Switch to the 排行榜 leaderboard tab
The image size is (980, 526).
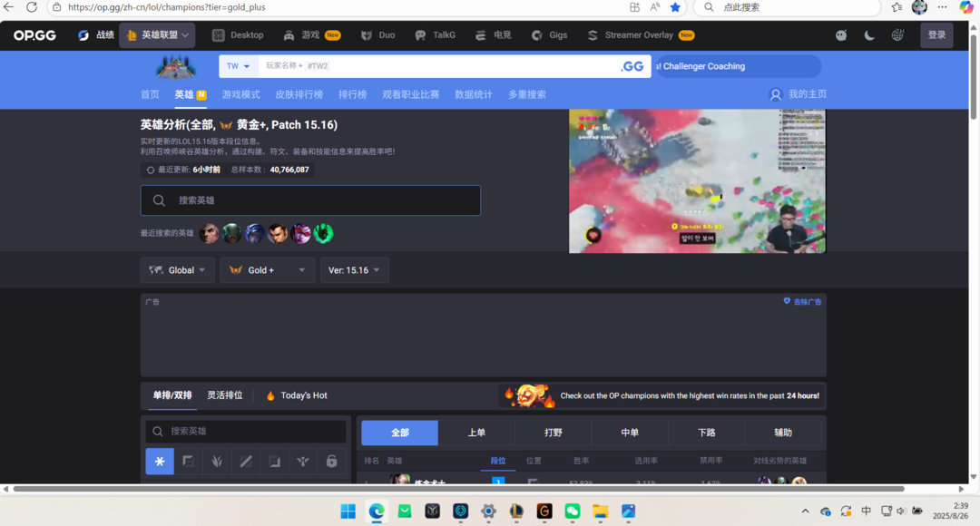coord(352,95)
